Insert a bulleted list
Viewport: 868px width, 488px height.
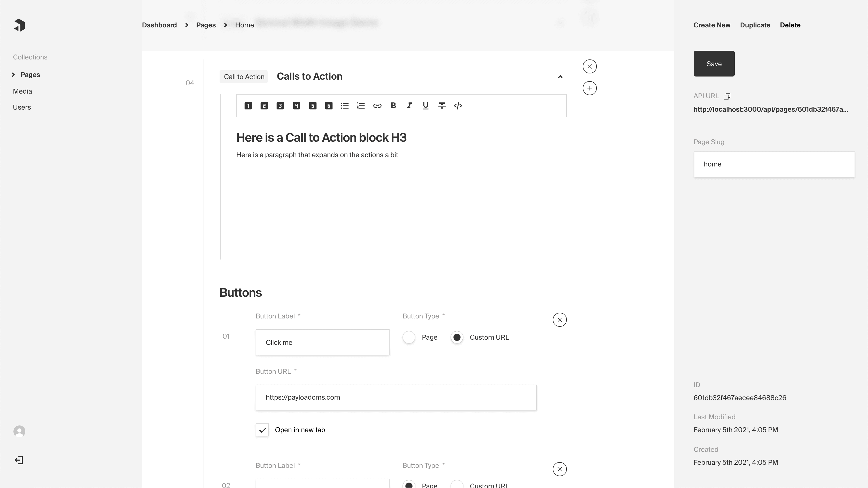pos(345,106)
